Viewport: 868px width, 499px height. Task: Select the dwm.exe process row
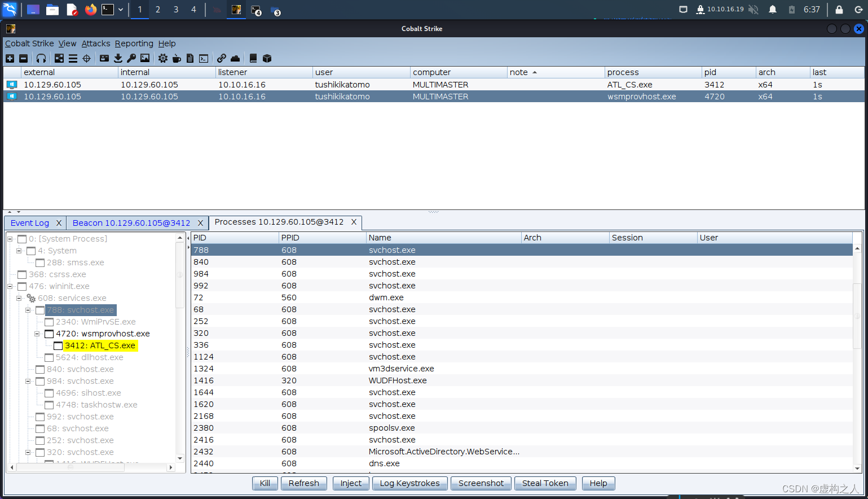click(x=522, y=297)
